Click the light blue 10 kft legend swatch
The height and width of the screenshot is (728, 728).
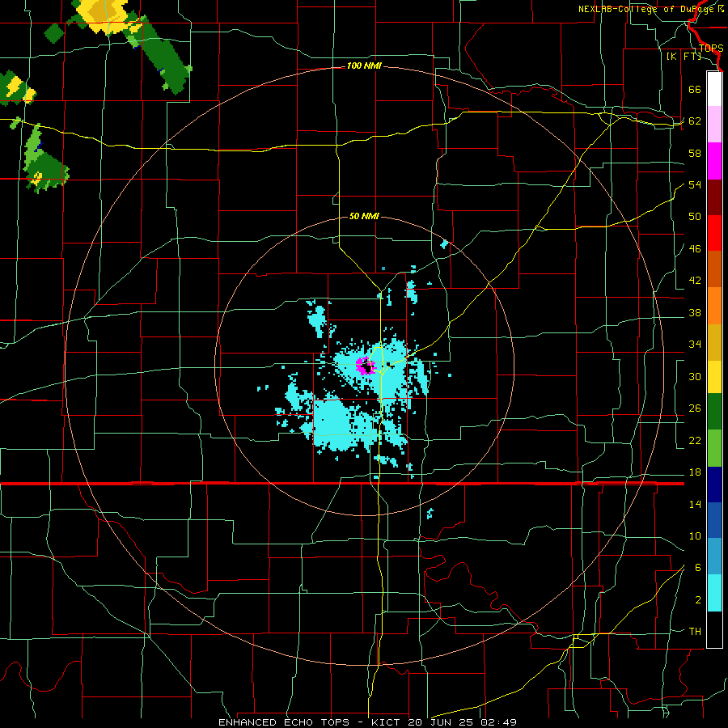point(714,556)
